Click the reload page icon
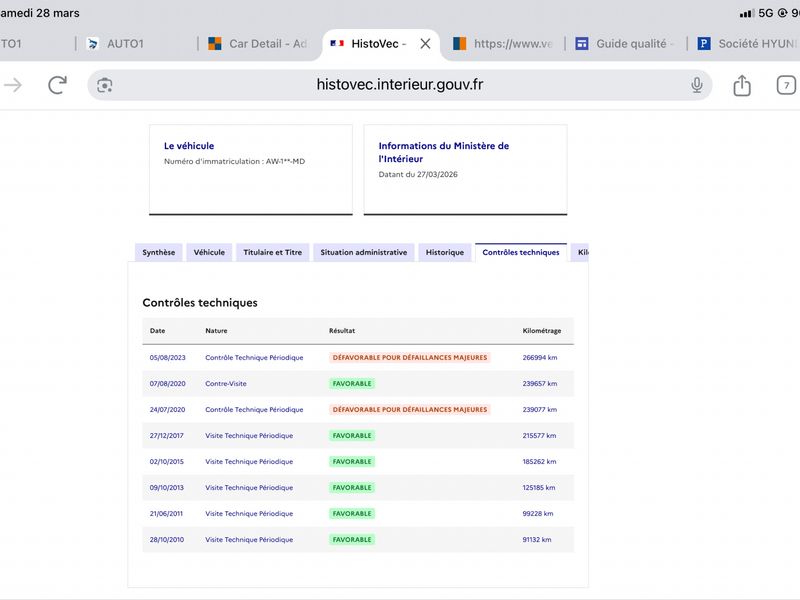The height and width of the screenshot is (600, 800). coord(57,85)
